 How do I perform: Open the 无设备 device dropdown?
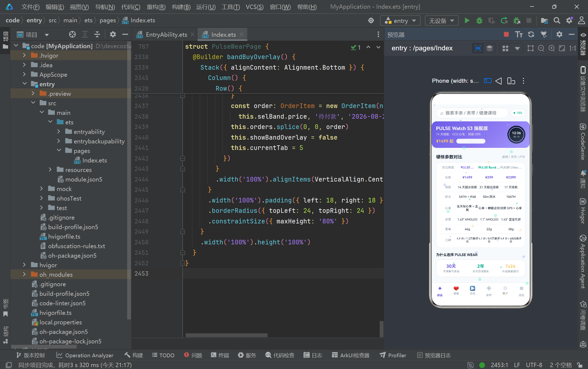tap(442, 21)
